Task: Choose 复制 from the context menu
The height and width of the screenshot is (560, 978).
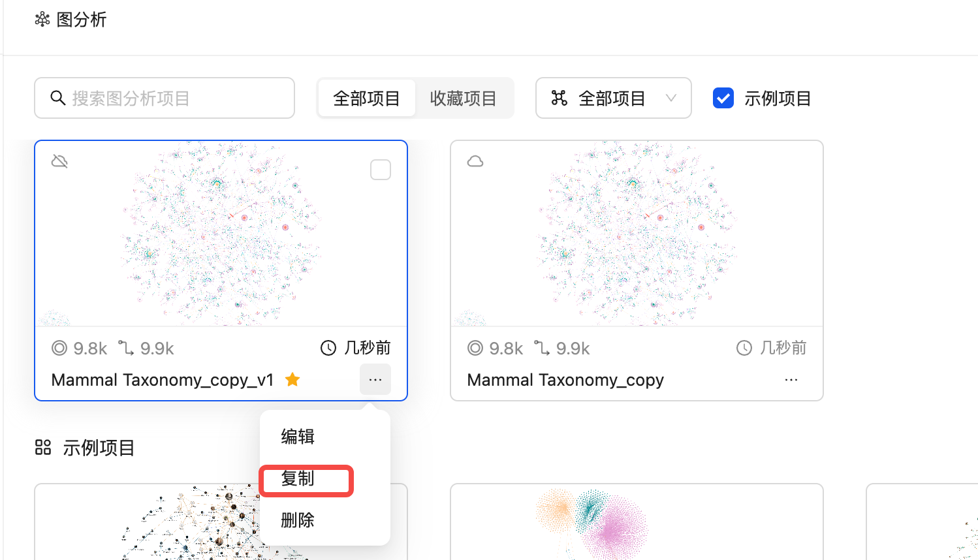Action: pos(325,478)
